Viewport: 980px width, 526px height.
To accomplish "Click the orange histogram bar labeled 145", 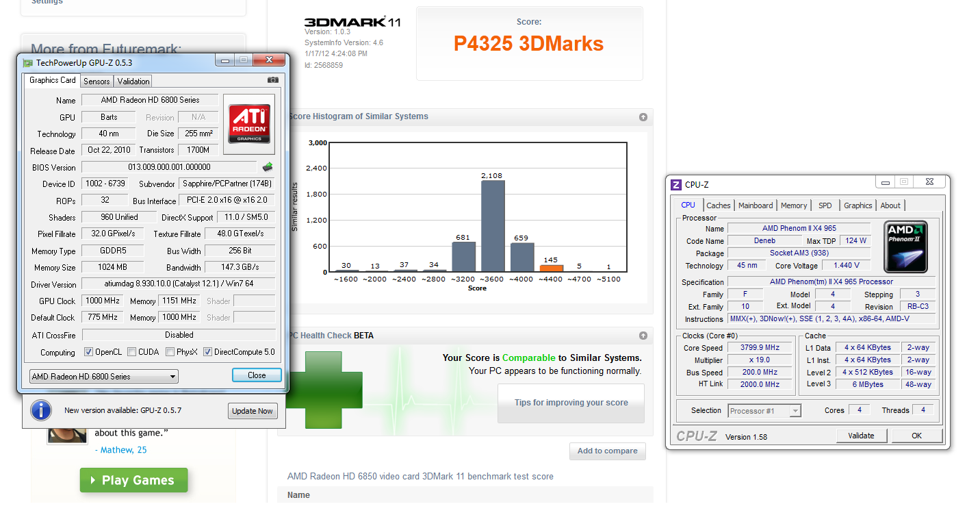I will click(552, 268).
